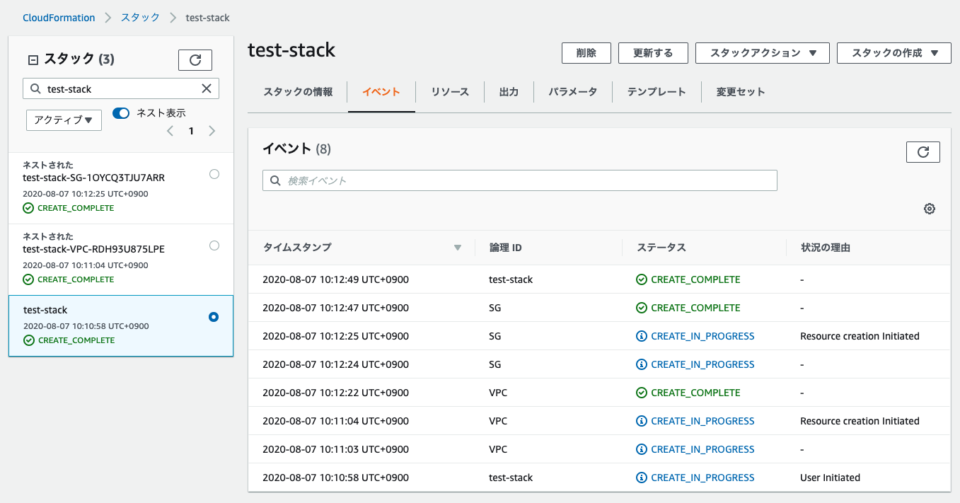Click the 論理 ID column header

[505, 248]
